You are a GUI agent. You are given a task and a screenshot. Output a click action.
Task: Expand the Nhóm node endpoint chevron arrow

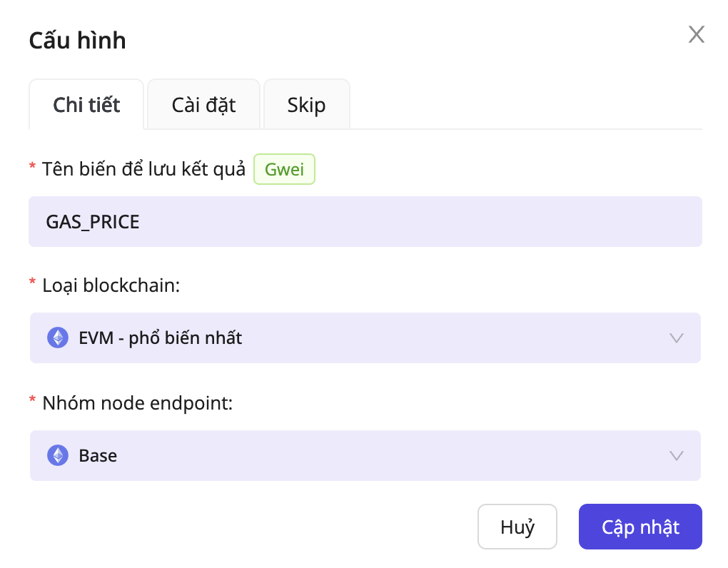point(677,455)
